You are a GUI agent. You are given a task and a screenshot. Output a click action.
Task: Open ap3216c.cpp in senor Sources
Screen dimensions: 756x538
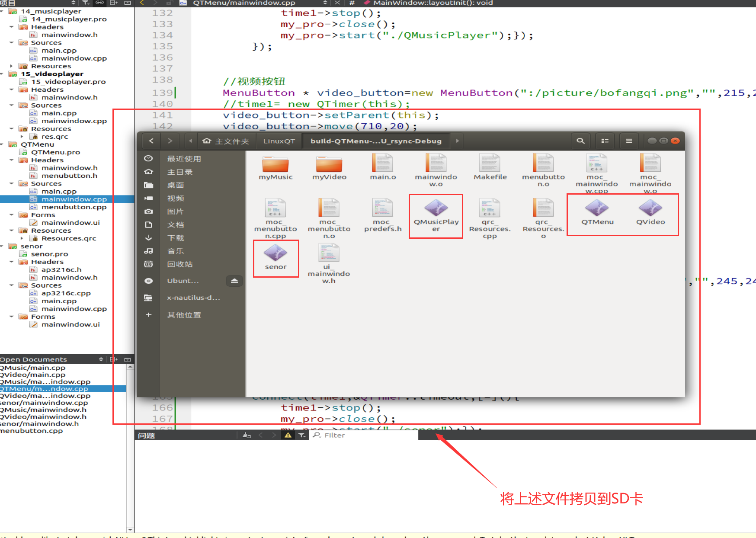[x=66, y=293]
